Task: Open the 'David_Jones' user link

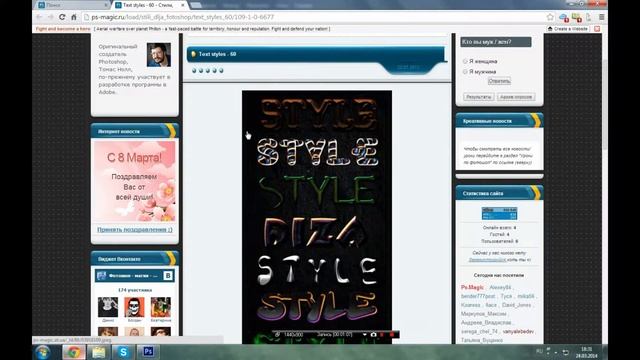Action: click(x=516, y=305)
